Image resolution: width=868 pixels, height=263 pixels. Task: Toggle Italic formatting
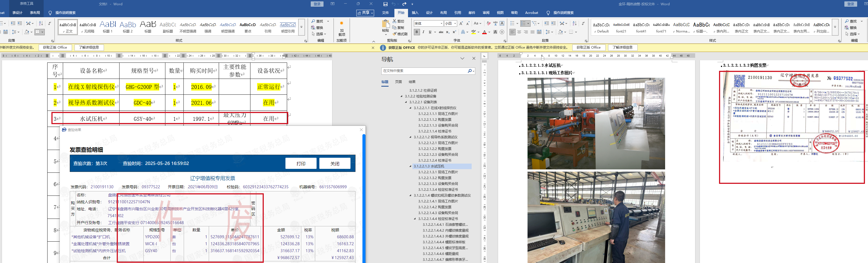424,32
